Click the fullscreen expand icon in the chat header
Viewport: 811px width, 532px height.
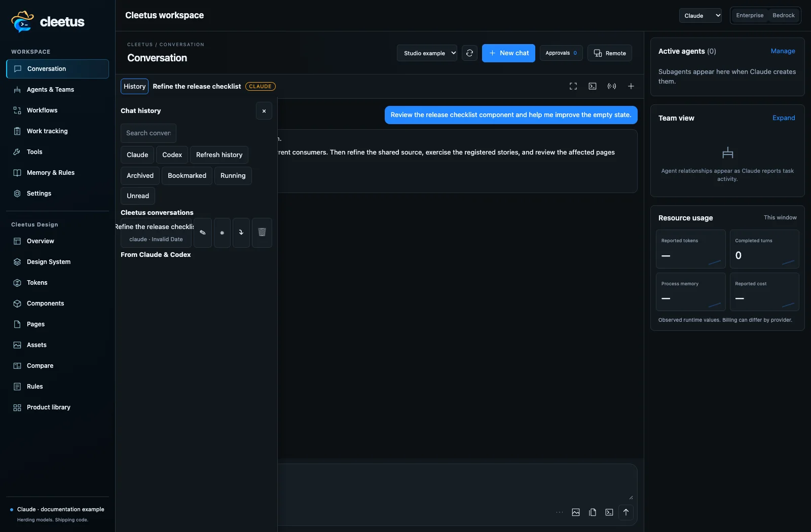573,86
